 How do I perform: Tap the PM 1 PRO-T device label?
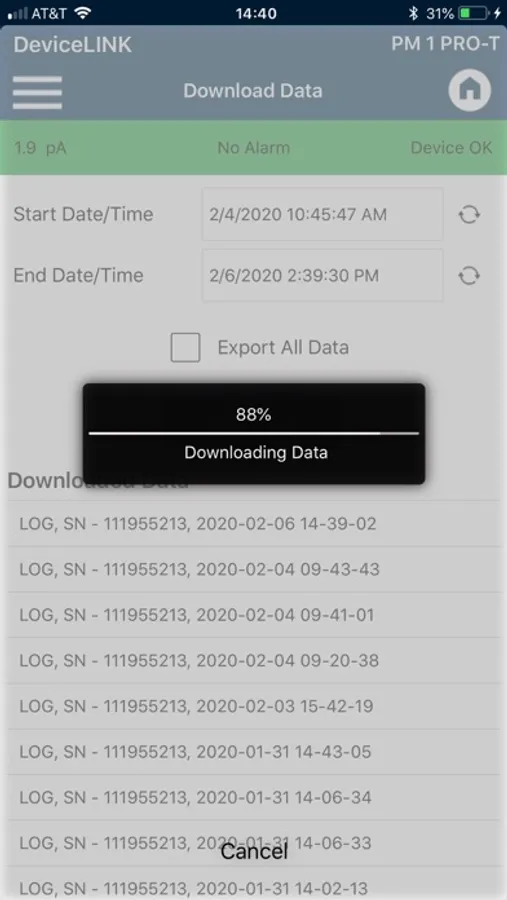coord(446,44)
